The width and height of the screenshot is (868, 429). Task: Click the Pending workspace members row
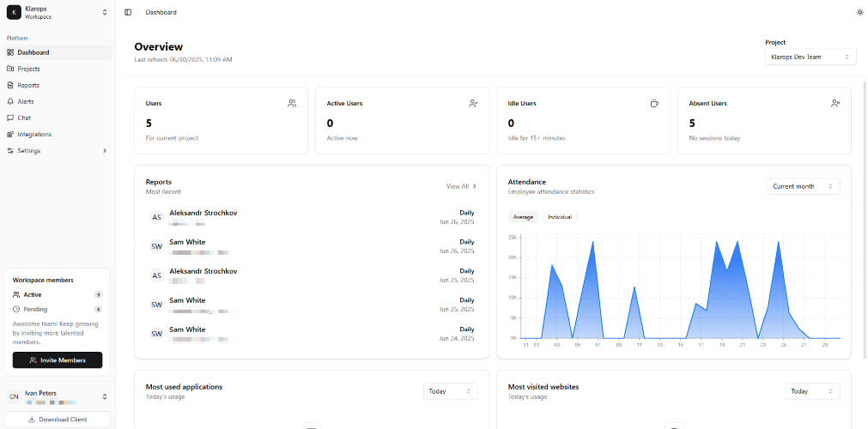58,310
